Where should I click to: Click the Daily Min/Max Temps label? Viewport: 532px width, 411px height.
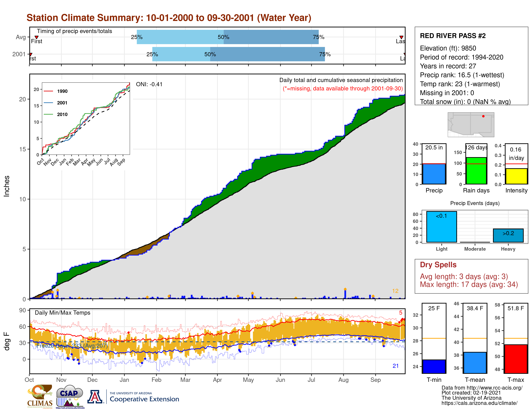pos(62,313)
